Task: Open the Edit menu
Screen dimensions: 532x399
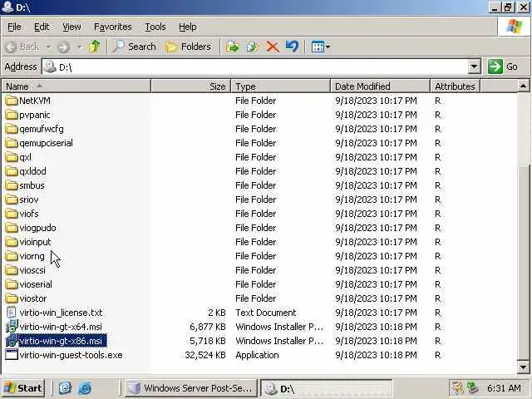Action: pos(42,27)
